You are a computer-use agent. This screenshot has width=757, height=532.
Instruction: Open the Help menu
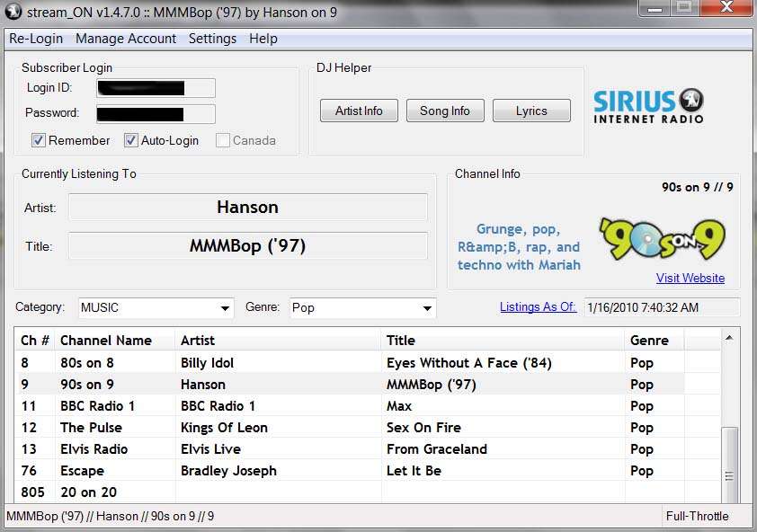[x=263, y=39]
